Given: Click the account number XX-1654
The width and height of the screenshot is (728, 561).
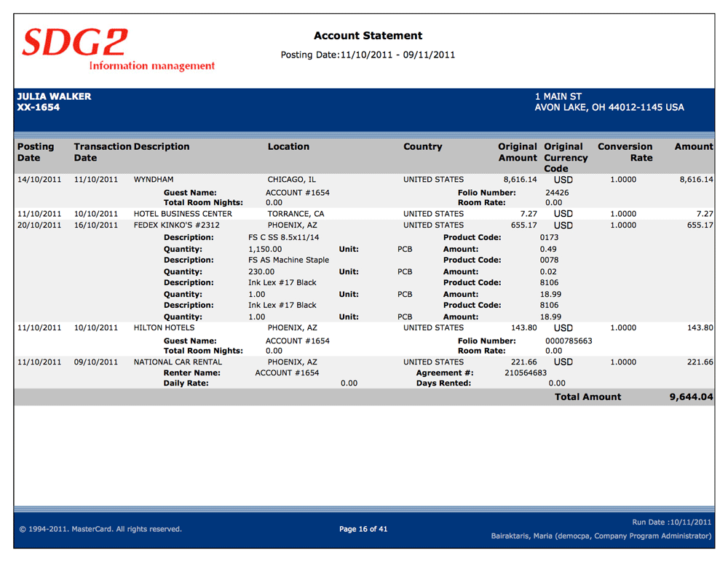Looking at the screenshot, I should point(39,107).
